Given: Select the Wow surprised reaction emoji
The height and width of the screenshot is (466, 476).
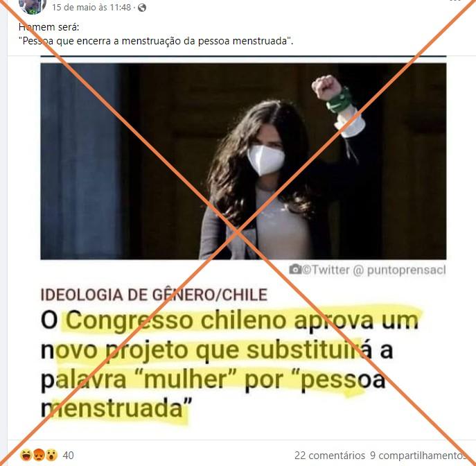Looking at the screenshot, I should click(x=51, y=455).
